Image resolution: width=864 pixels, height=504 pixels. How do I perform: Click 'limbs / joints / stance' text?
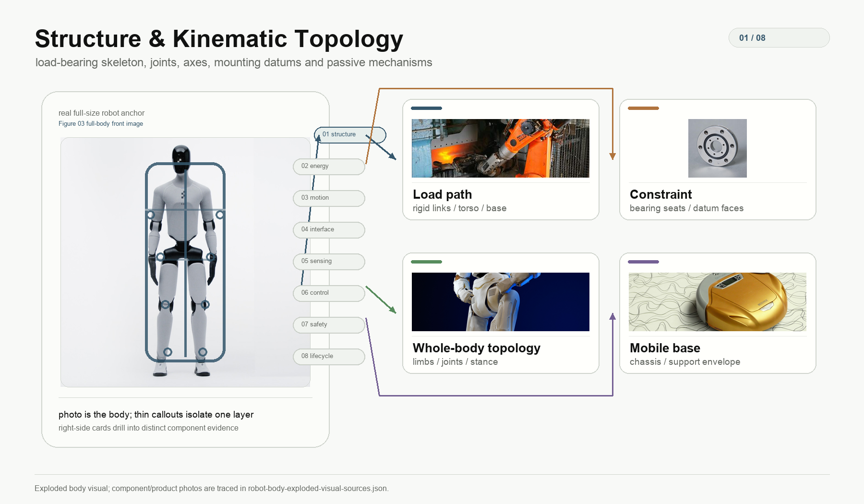455,362
